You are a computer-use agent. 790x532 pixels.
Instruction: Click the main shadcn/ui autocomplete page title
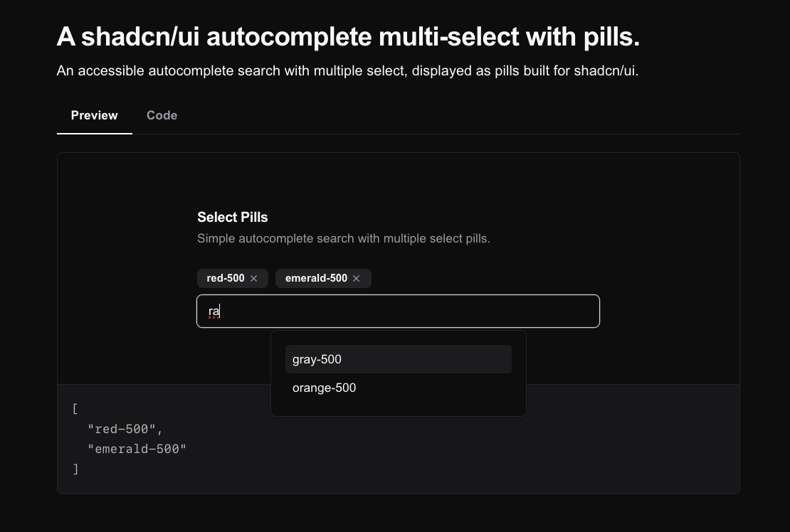pos(348,36)
